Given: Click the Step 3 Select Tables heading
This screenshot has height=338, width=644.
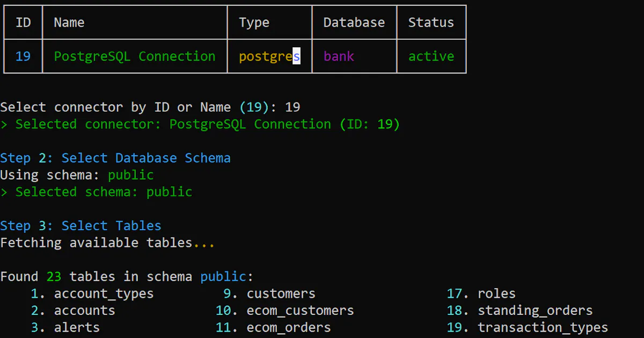Looking at the screenshot, I should (x=80, y=226).
